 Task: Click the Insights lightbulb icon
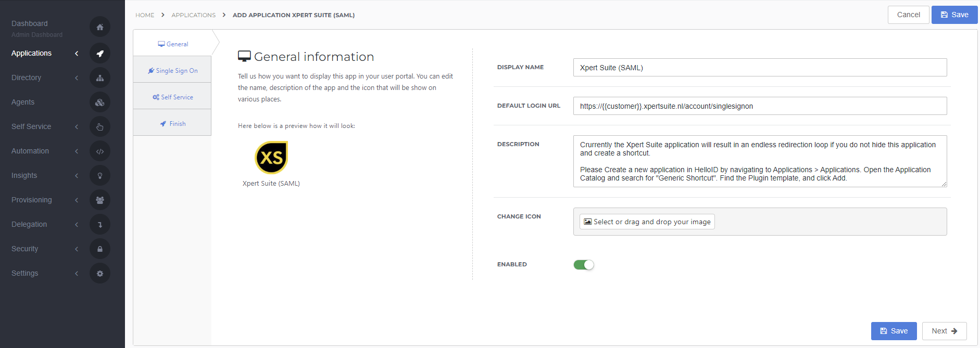coord(99,175)
